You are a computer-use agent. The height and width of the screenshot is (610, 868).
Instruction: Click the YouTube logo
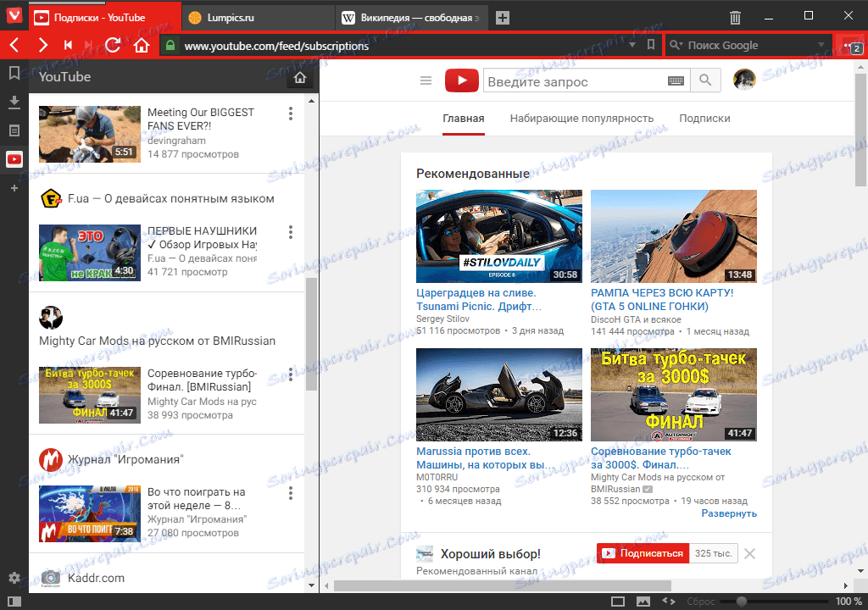tap(462, 80)
